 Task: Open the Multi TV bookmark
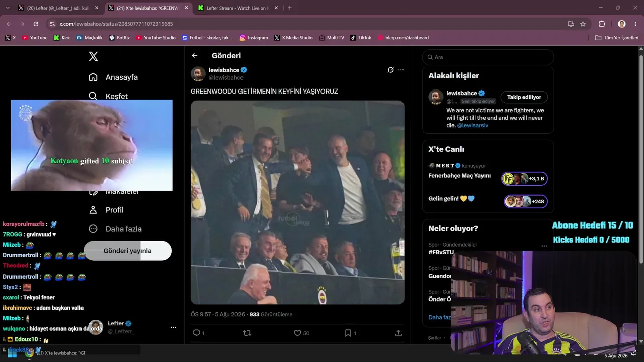[332, 38]
